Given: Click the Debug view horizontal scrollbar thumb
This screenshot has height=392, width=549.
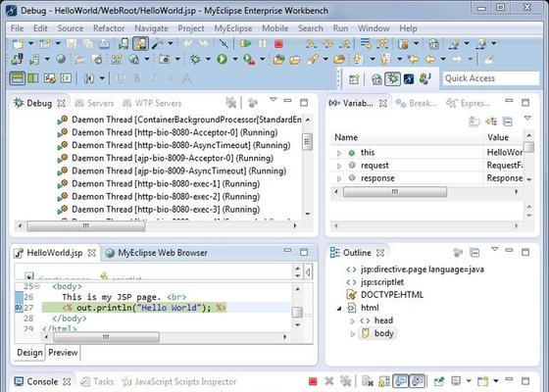Looking at the screenshot, I should (x=86, y=226).
